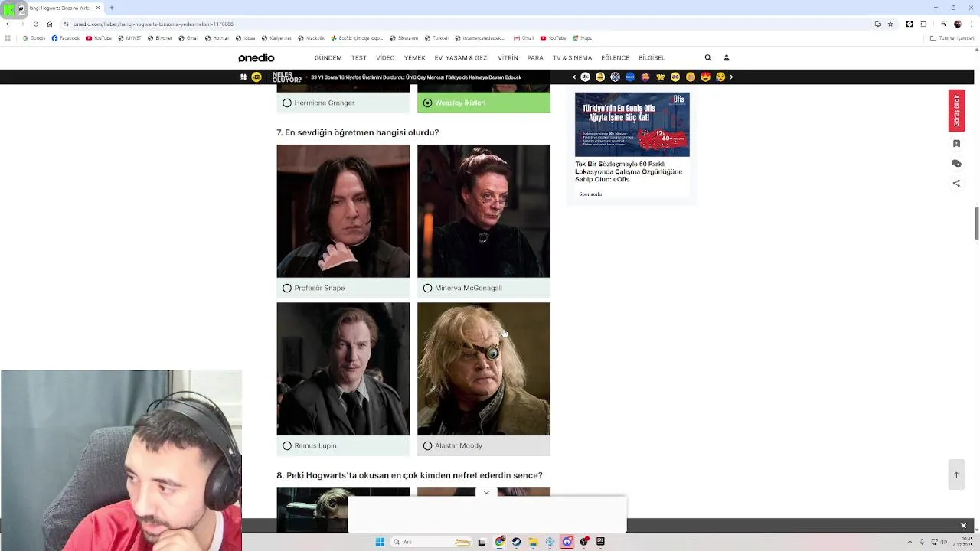Image resolution: width=980 pixels, height=551 pixels.
Task: Open Steam from the taskbar
Action: click(x=516, y=542)
